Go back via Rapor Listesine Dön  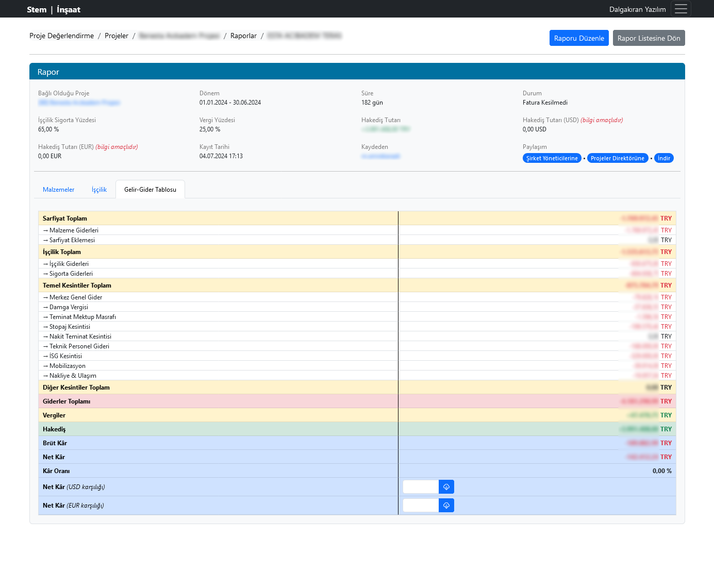tap(649, 38)
